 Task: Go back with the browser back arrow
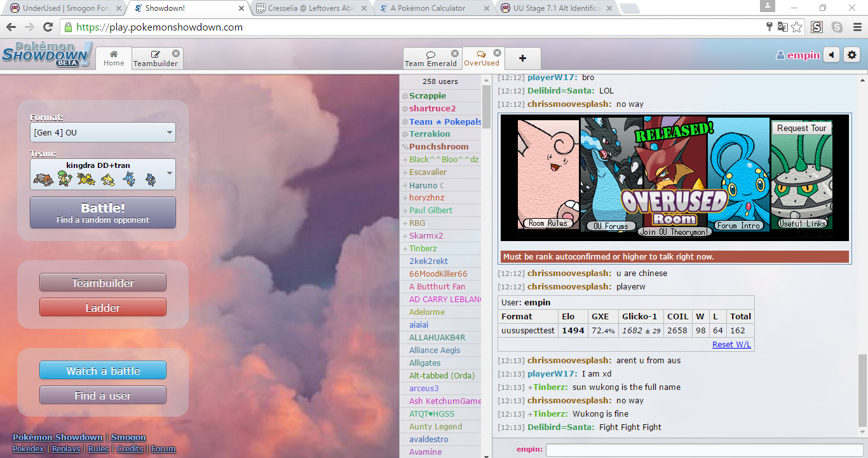pyautogui.click(x=11, y=27)
